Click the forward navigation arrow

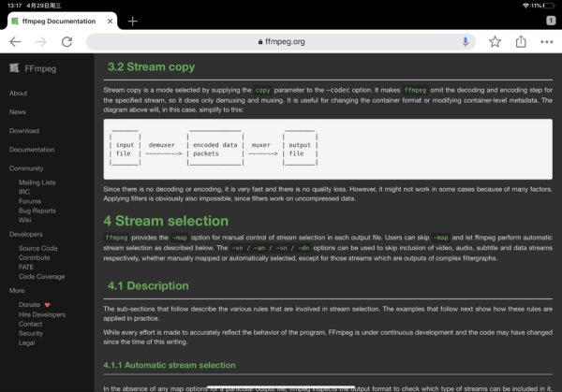[41, 42]
